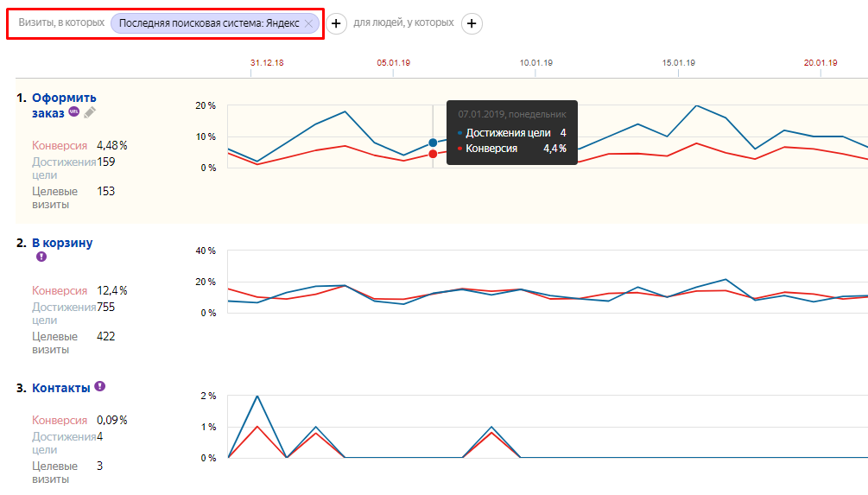Click the 'для людей, у которых' label
Viewport: 868px width, 495px height.
(x=403, y=23)
